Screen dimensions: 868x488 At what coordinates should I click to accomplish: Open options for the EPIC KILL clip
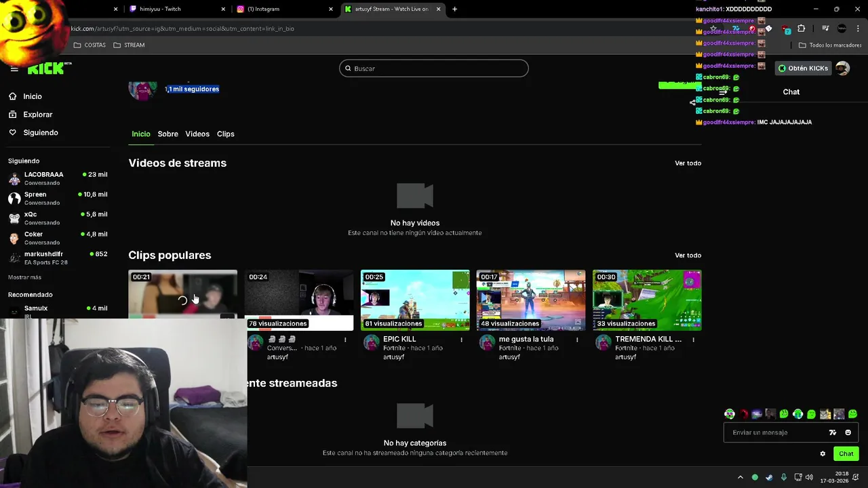coord(462,340)
